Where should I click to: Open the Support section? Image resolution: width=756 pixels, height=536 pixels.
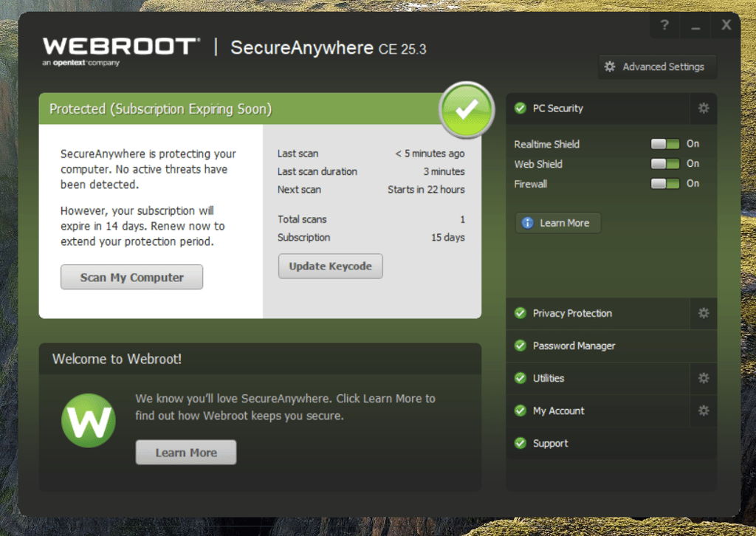(611, 444)
